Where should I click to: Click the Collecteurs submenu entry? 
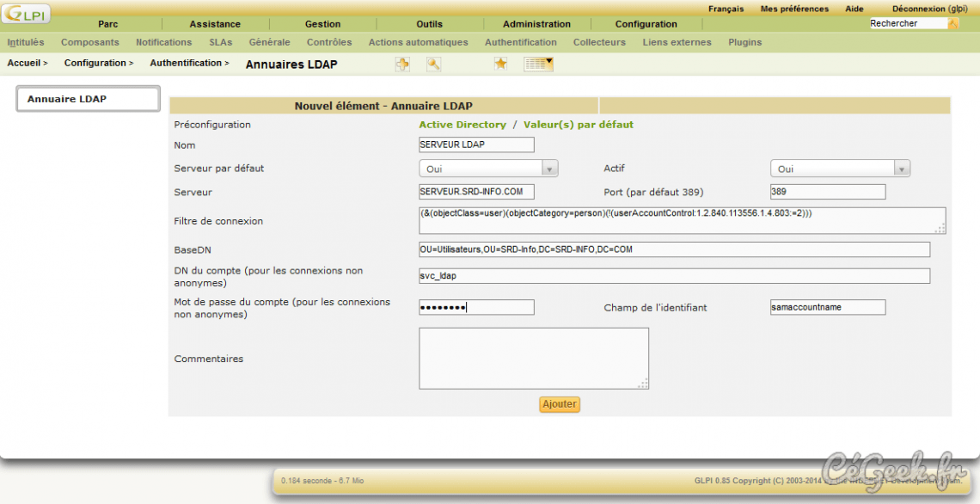599,41
